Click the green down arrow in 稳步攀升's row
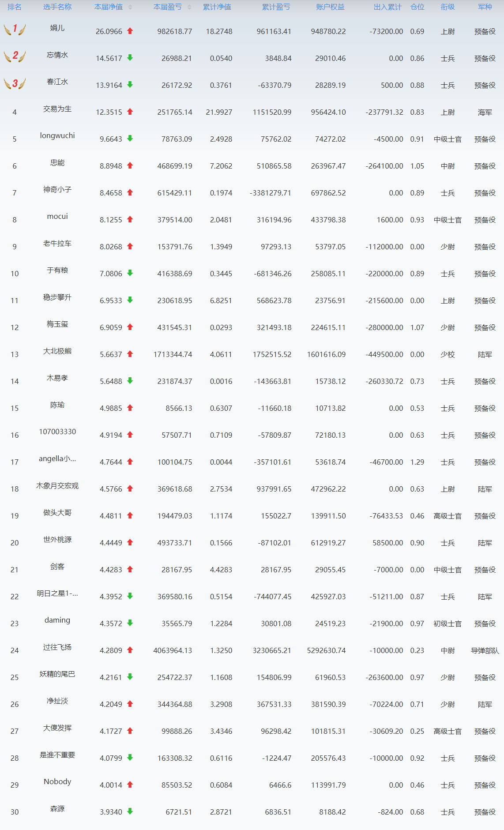Image resolution: width=504 pixels, height=830 pixels. pos(130,300)
